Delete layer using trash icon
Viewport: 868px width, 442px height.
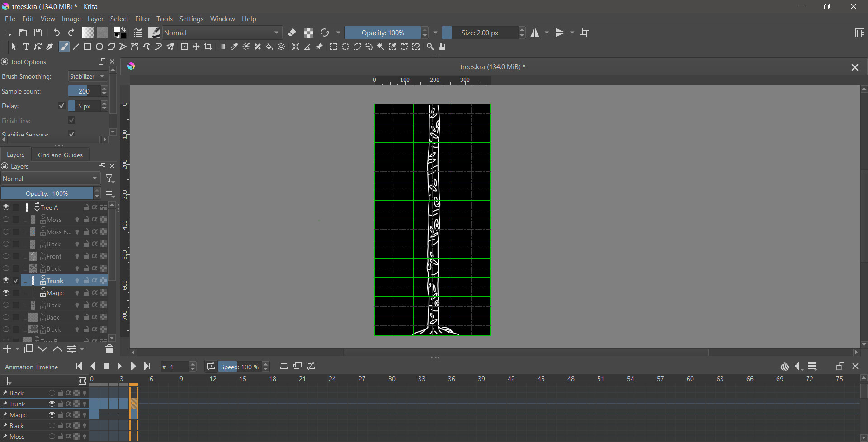109,349
